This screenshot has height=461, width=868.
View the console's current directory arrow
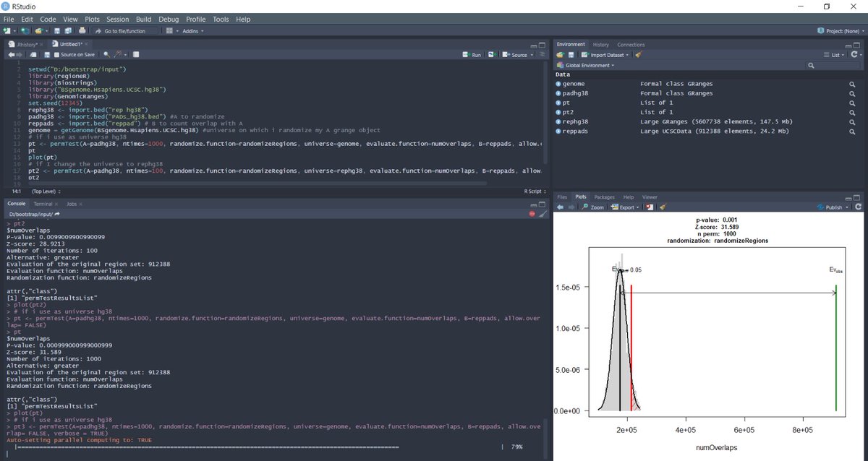(57, 215)
